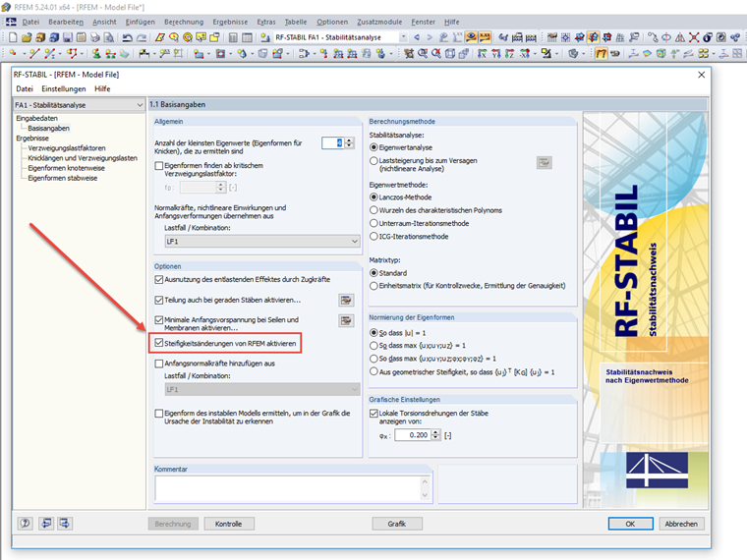
Task: Click the view in Z direction icon
Action: coord(510,54)
